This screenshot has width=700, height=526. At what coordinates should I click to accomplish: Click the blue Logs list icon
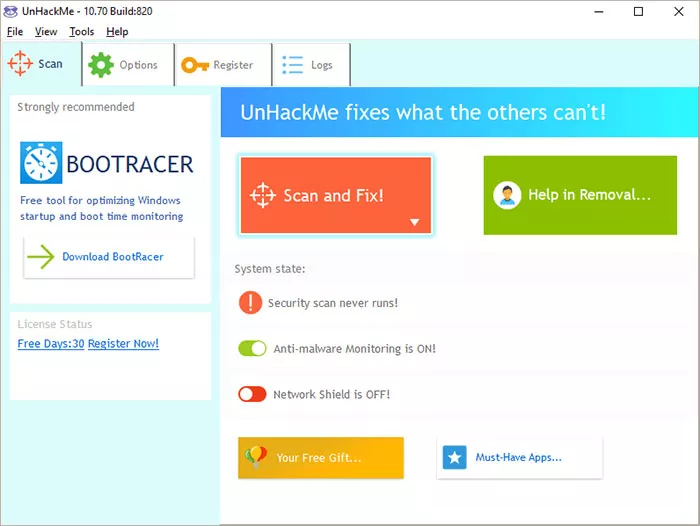pos(292,65)
